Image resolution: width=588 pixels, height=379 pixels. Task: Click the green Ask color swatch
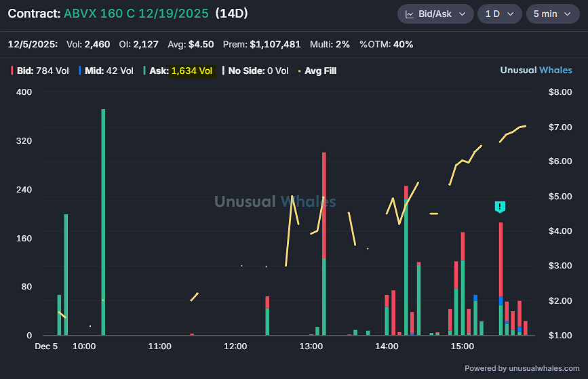[144, 71]
